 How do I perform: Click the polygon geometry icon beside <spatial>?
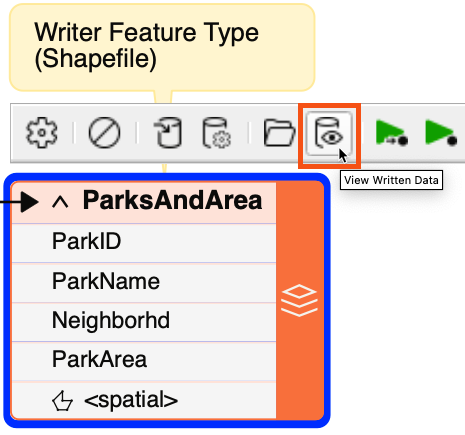click(62, 401)
